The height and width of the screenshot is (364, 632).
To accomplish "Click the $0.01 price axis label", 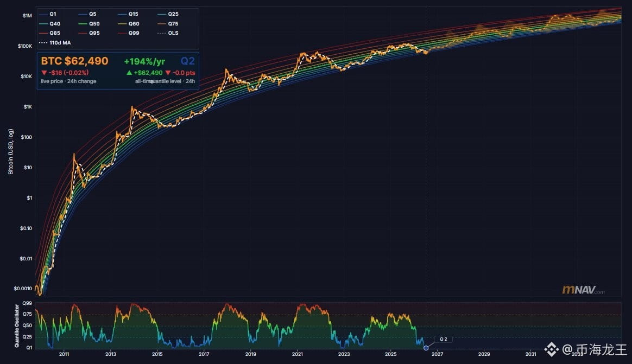I will coord(26,259).
